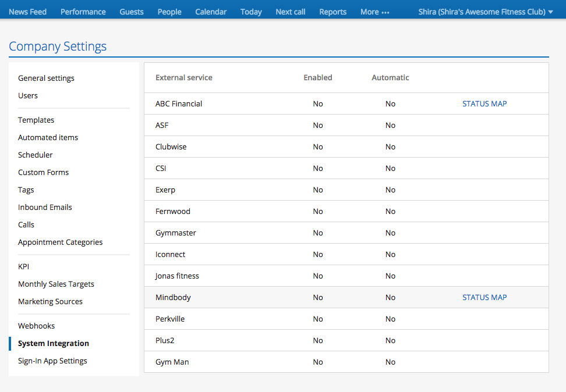Click the Iconnect service name
This screenshot has width=566, height=392.
click(170, 255)
